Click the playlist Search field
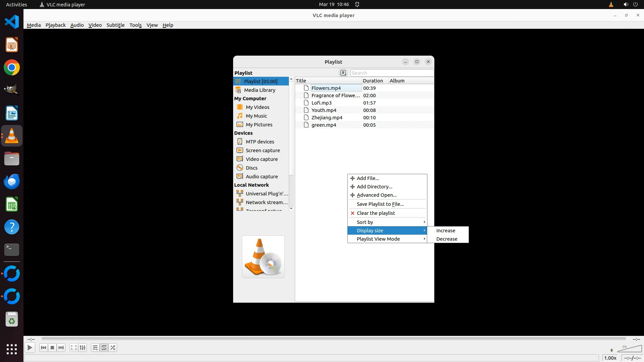 coord(391,73)
